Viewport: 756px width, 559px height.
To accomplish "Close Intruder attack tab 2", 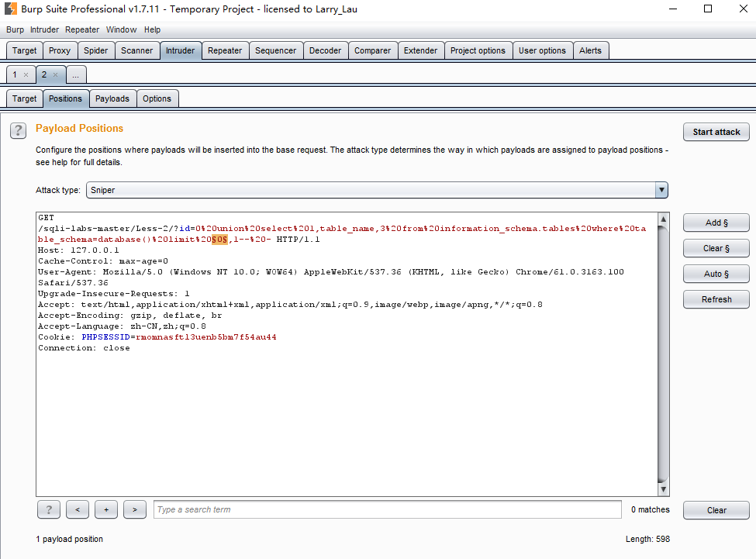I will tap(56, 74).
